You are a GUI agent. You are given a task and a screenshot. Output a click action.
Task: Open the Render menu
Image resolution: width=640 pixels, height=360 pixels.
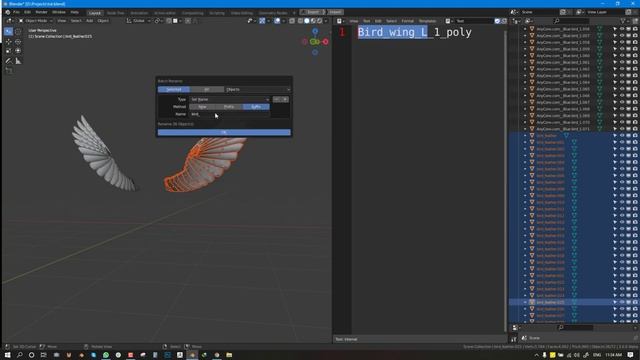coord(41,12)
